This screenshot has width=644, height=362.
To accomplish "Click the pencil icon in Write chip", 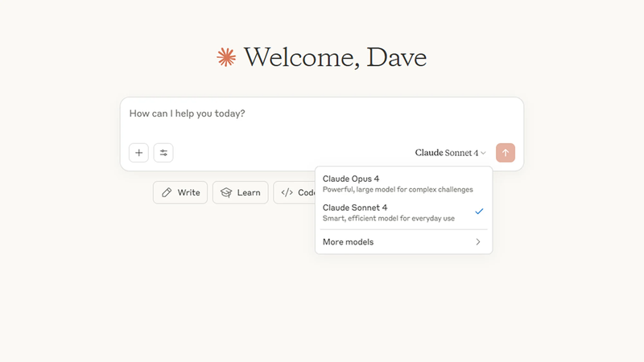I will pyautogui.click(x=167, y=193).
